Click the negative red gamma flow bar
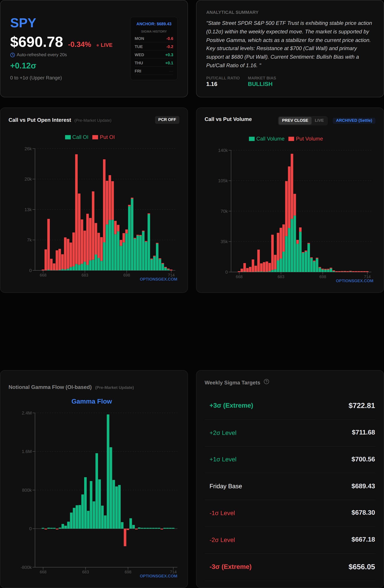 click(125, 537)
